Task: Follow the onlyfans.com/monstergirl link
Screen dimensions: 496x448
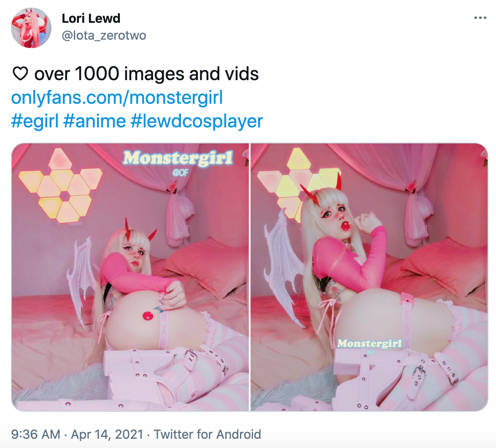Action: click(x=117, y=97)
